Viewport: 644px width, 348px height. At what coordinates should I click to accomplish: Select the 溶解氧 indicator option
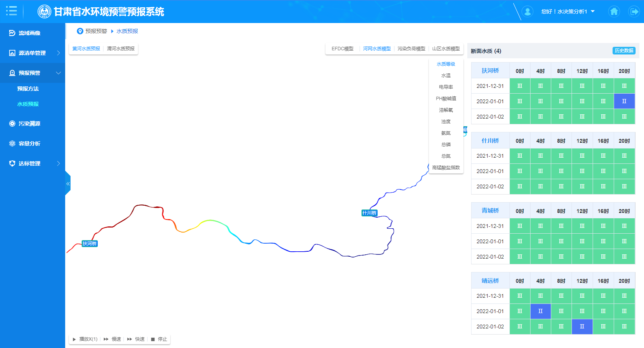446,110
